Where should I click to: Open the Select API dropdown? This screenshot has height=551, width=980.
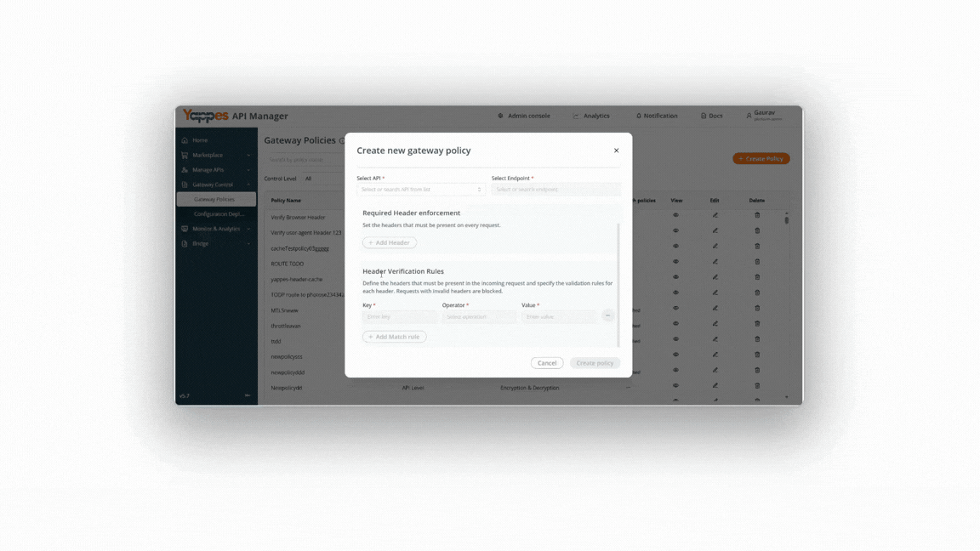[420, 190]
